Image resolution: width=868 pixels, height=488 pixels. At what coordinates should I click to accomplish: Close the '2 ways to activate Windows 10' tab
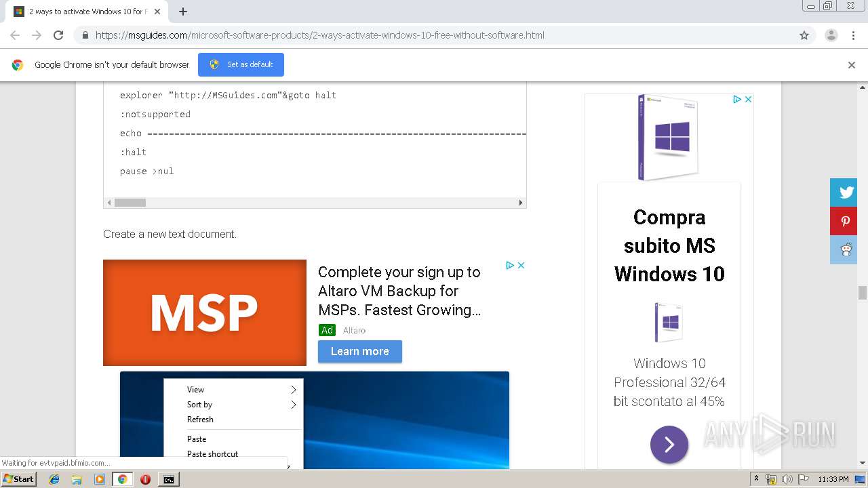coord(157,12)
